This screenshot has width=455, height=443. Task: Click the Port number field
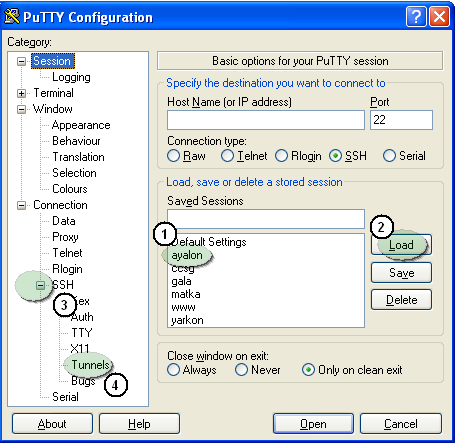click(401, 120)
